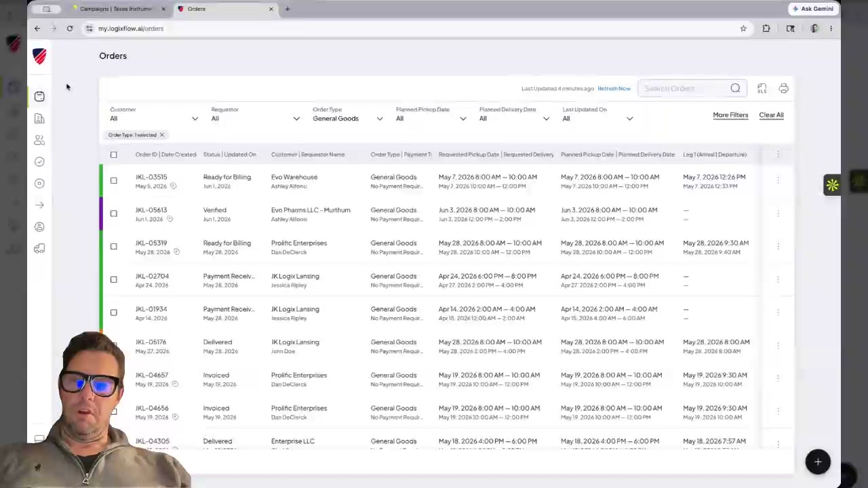The width and height of the screenshot is (868, 488).
Task: Open the Orders icon in the sidebar
Action: tap(39, 96)
